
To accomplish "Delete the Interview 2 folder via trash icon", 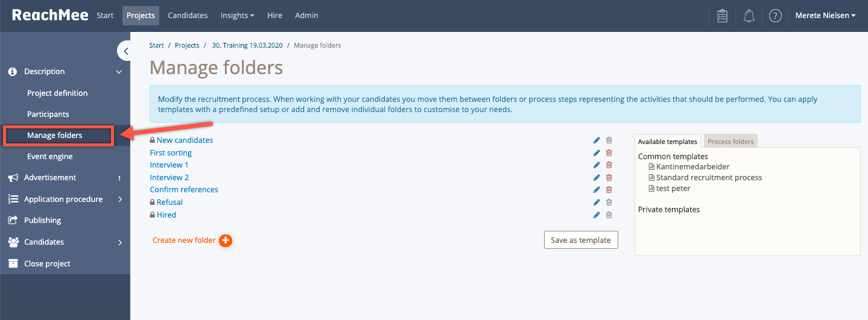I will [x=609, y=178].
